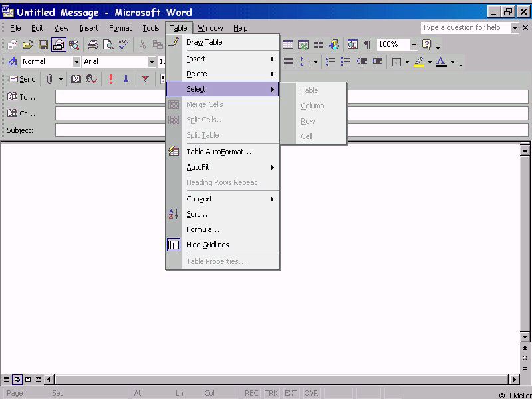
Task: Choose Draw Table from Table menu
Action: click(223, 42)
